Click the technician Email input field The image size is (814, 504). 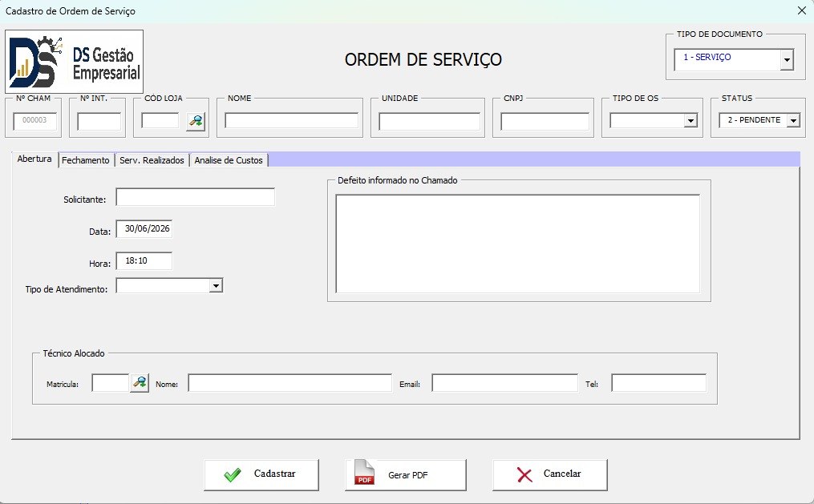point(504,383)
